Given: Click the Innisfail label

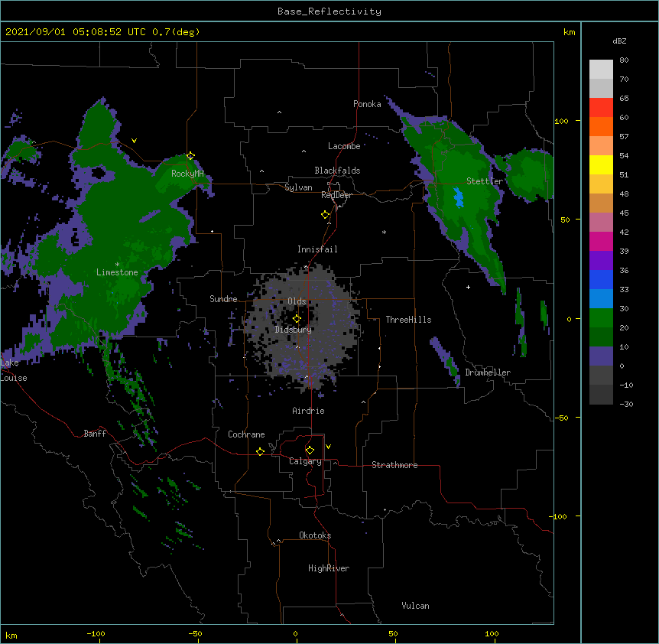Looking at the screenshot, I should point(317,249).
